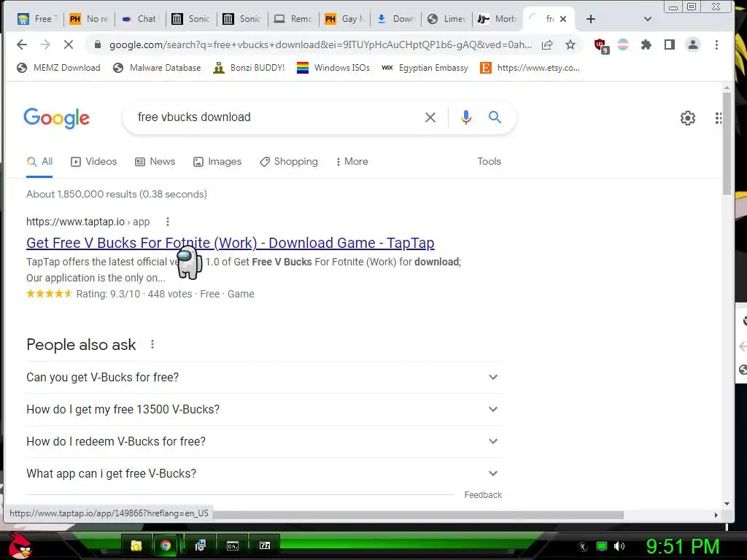Expand 'How do I redeem V-Bucks for free?'
Image resolution: width=747 pixels, height=560 pixels.
coord(264,441)
